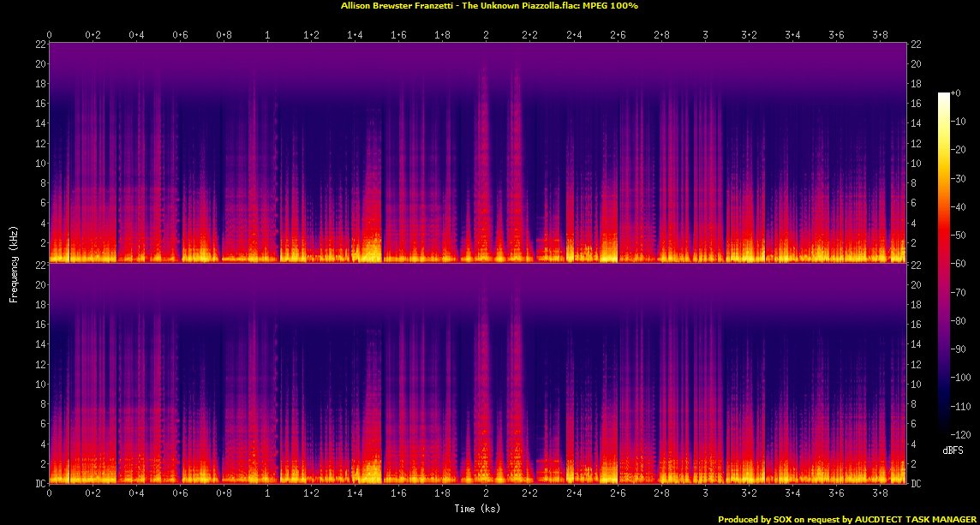980x525 pixels.
Task: Click the 3.8 marker on the top time axis
Action: (x=881, y=35)
